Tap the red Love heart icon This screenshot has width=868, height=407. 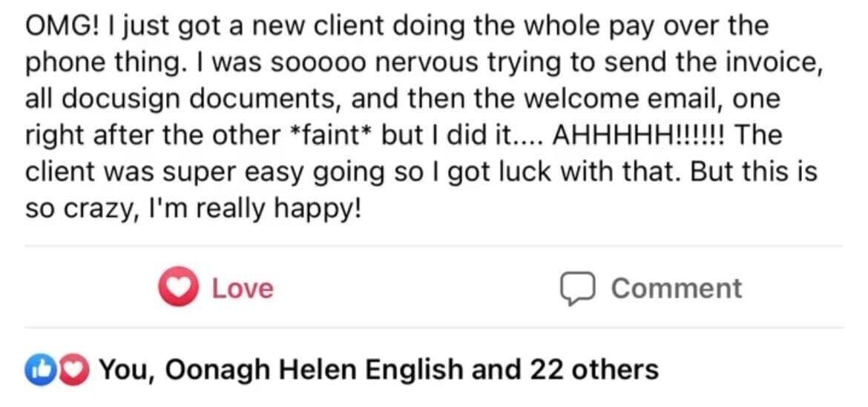178,288
